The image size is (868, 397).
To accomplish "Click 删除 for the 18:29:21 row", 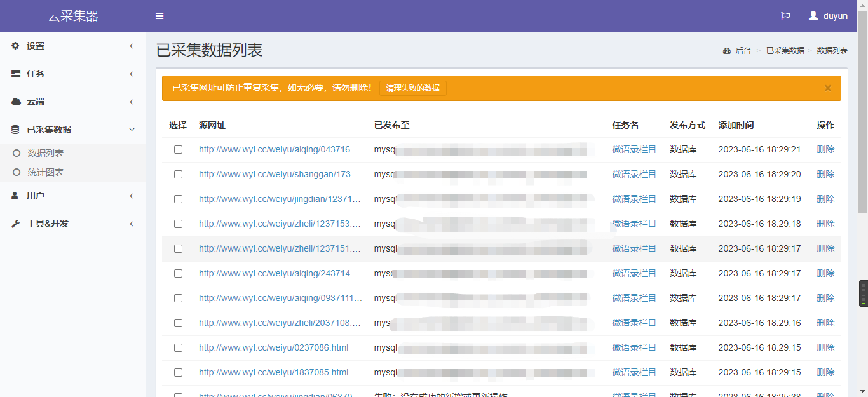I will (x=825, y=149).
